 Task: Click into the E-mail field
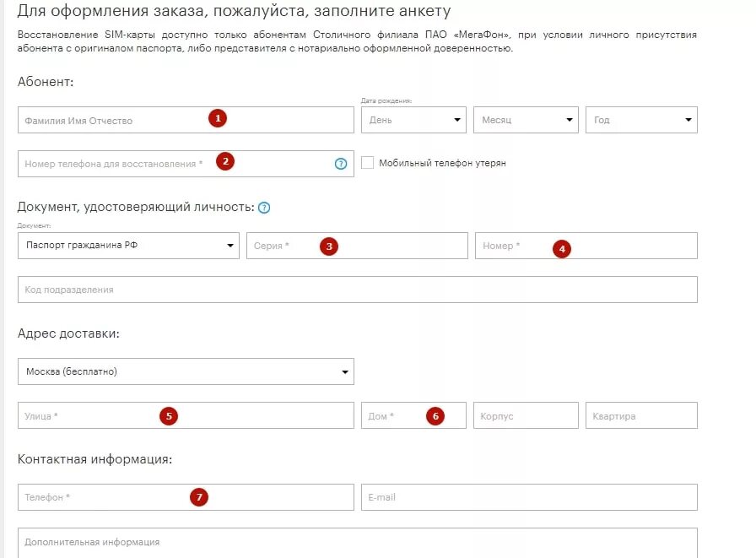point(529,497)
